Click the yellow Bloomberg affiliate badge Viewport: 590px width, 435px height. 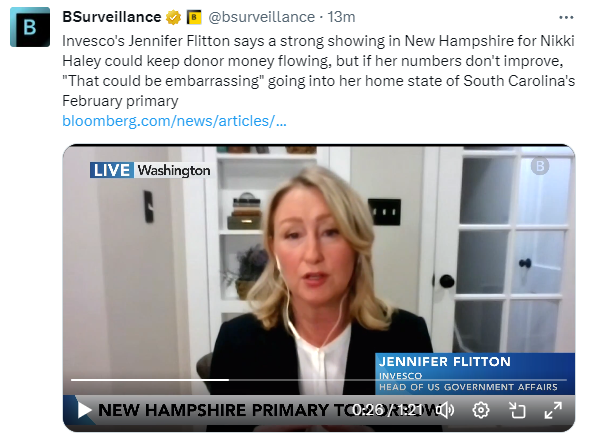point(194,17)
